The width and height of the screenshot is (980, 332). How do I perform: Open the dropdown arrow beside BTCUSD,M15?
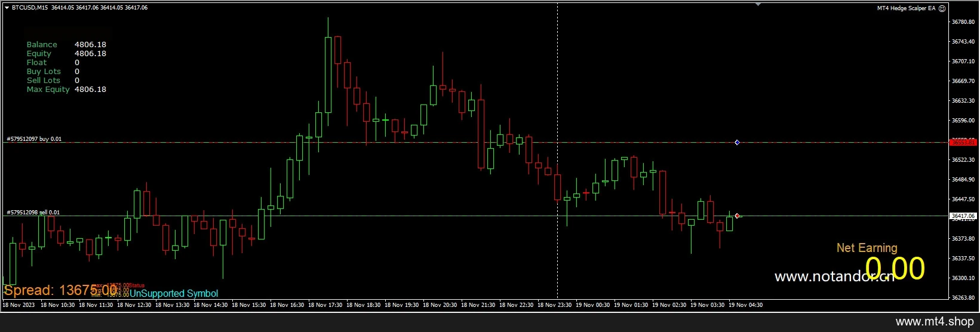[x=7, y=8]
